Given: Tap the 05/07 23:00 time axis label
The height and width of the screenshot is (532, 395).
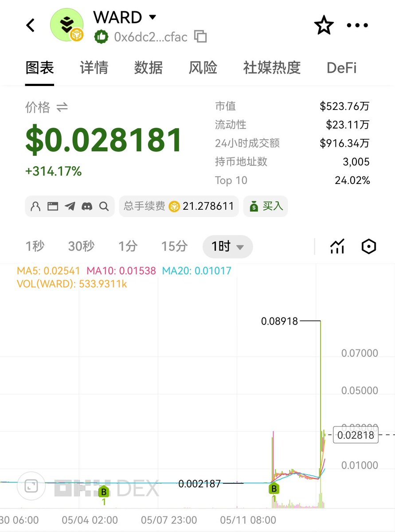Looking at the screenshot, I should coord(169,520).
